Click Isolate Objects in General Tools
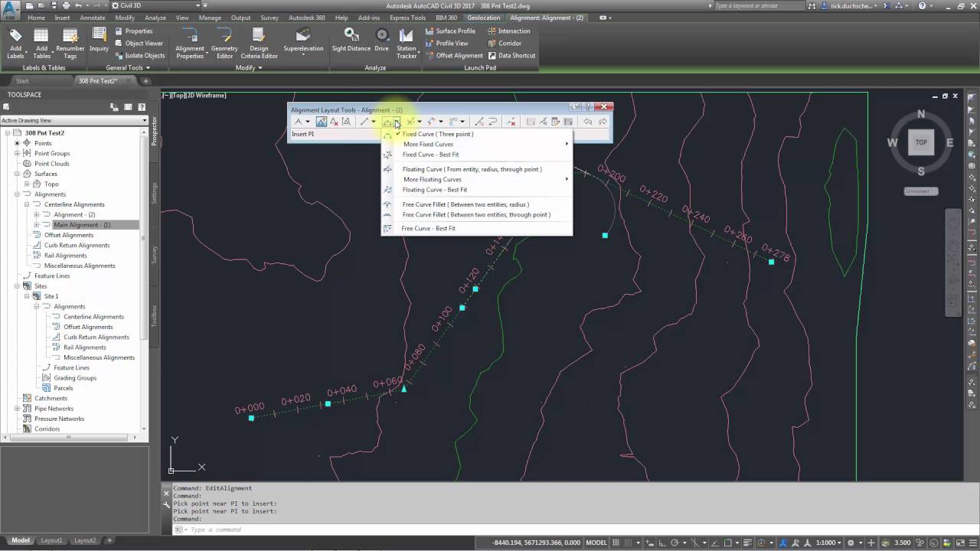The width and height of the screenshot is (980, 551). click(139, 56)
